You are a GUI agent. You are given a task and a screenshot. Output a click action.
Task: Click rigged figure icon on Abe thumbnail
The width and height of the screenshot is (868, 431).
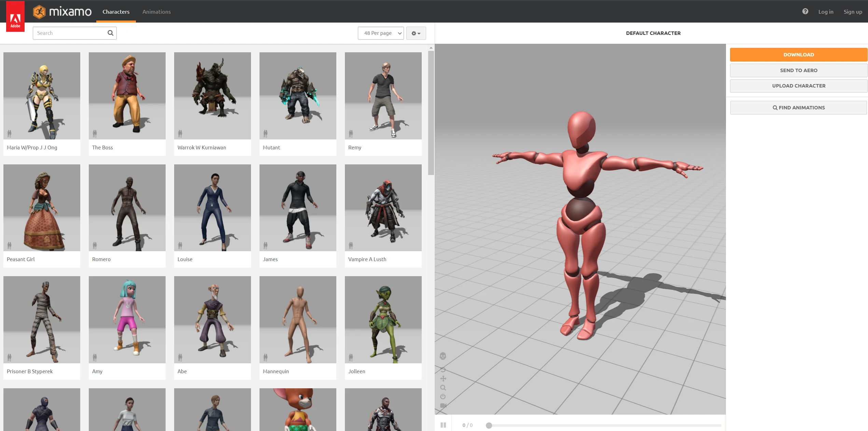[180, 358]
